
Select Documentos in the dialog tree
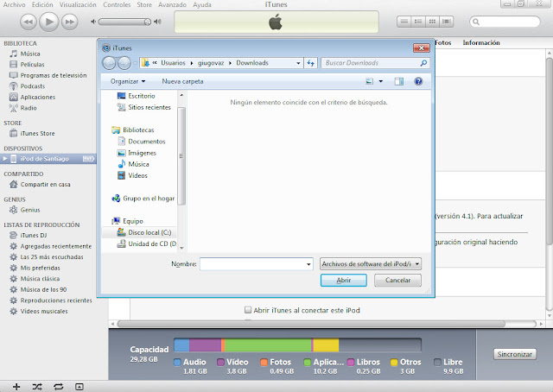(x=142, y=142)
